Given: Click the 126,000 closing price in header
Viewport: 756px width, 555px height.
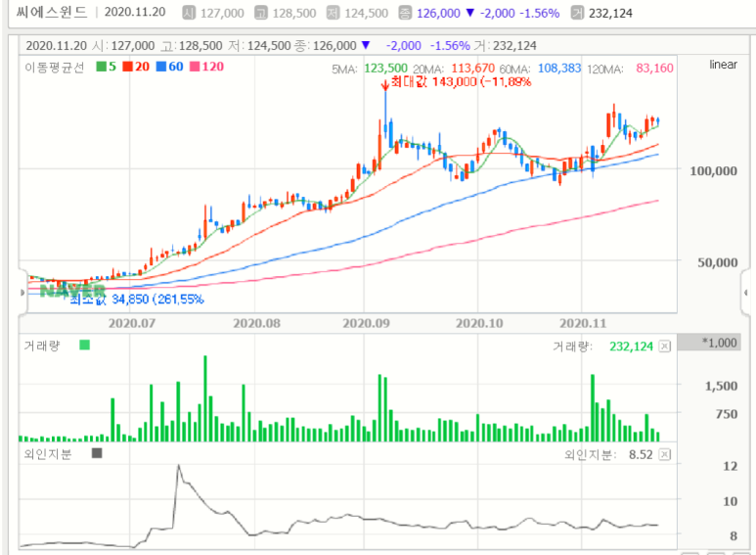Looking at the screenshot, I should coord(438,13).
